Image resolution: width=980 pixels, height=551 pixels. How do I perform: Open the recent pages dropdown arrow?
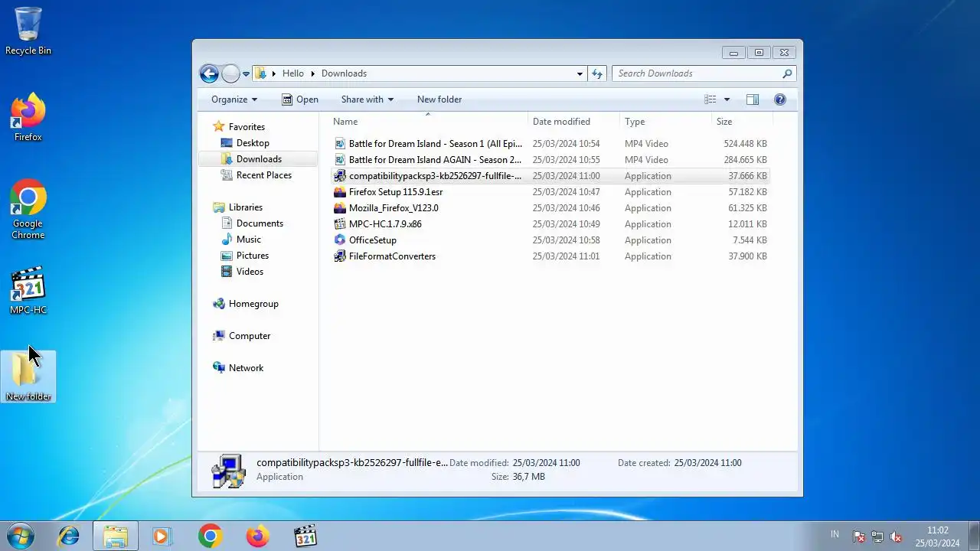coord(247,74)
